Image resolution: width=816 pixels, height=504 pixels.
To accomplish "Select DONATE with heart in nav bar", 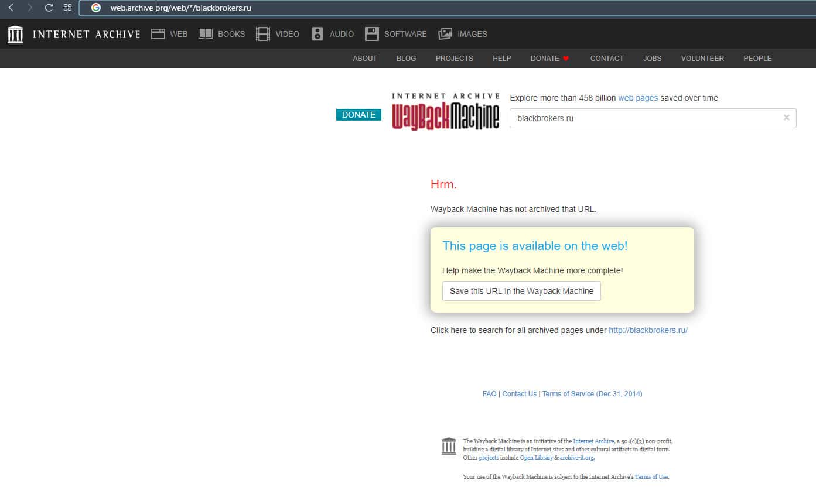I will coord(549,59).
